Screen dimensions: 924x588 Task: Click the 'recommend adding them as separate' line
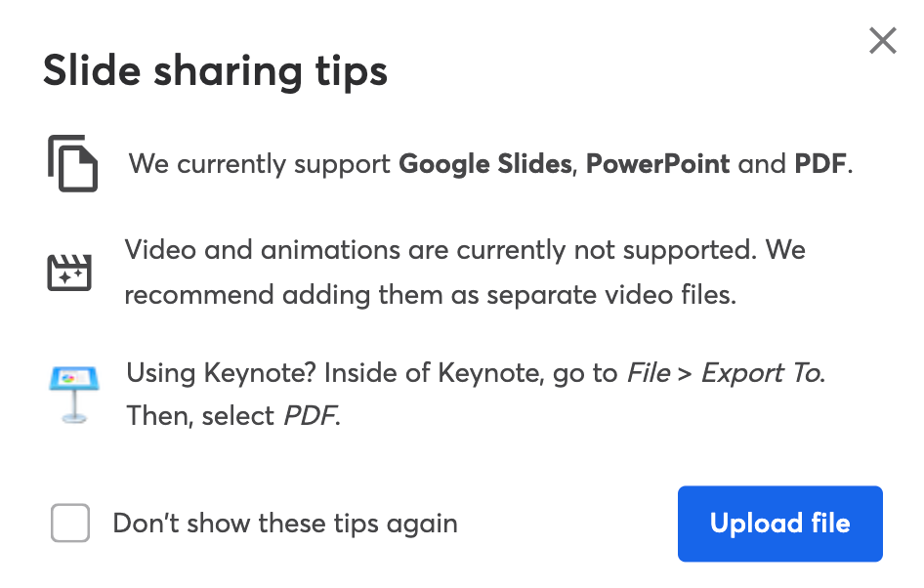(x=360, y=295)
